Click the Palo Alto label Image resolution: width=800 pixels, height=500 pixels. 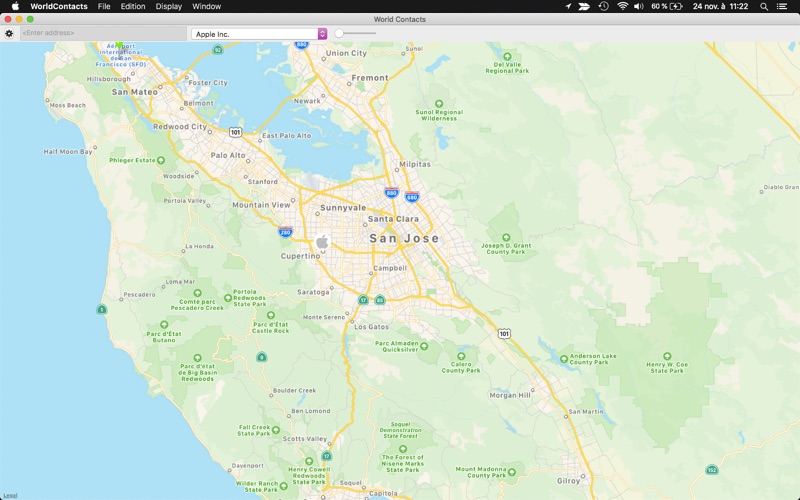[x=228, y=155]
